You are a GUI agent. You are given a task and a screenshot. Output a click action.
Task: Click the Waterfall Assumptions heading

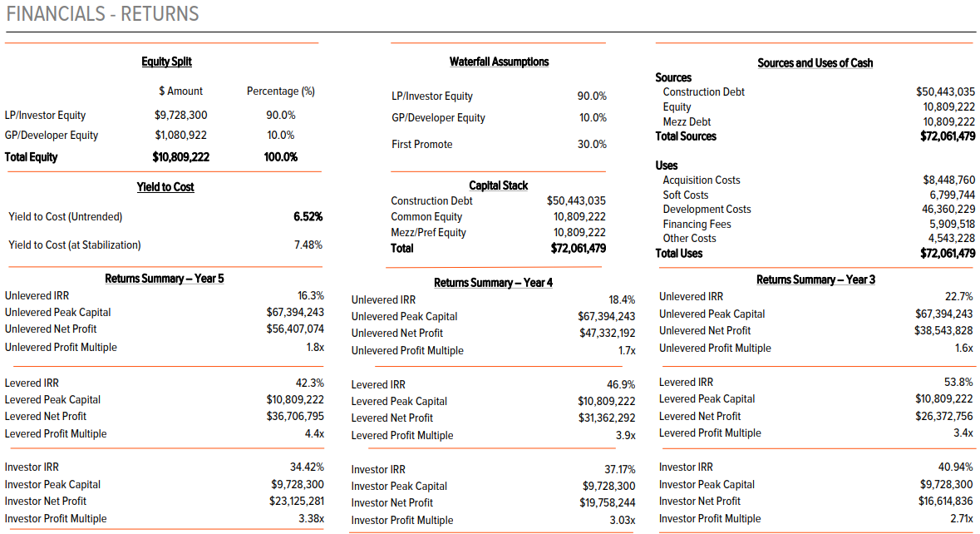click(x=499, y=62)
